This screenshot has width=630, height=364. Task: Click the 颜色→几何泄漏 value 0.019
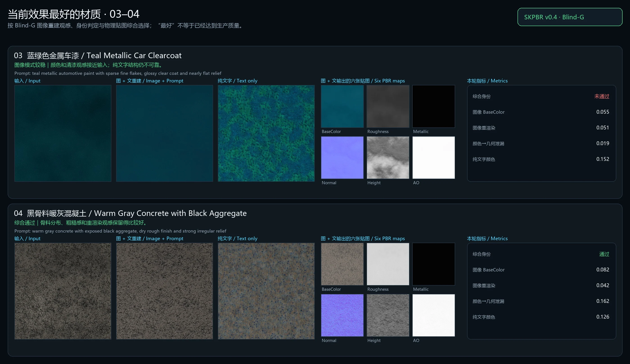(x=603, y=143)
